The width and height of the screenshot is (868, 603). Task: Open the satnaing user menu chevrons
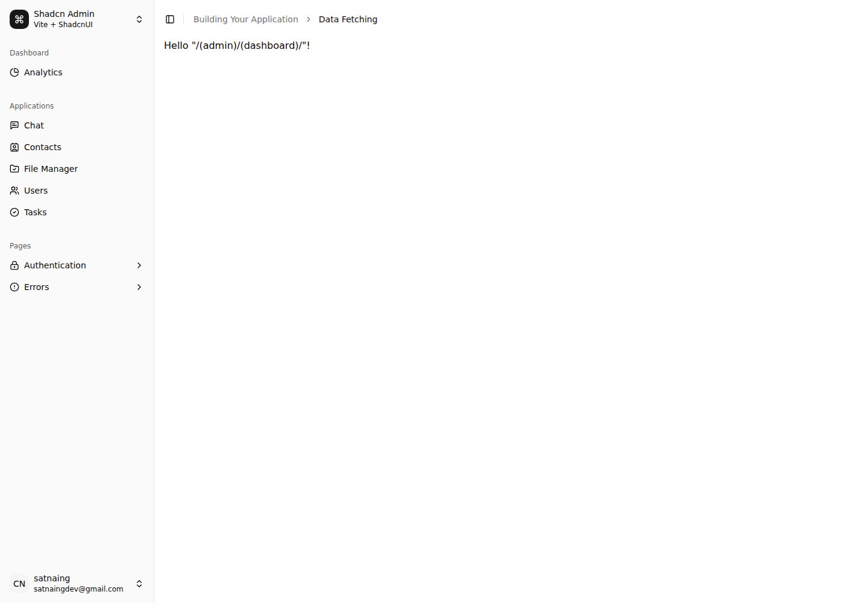[x=139, y=584]
